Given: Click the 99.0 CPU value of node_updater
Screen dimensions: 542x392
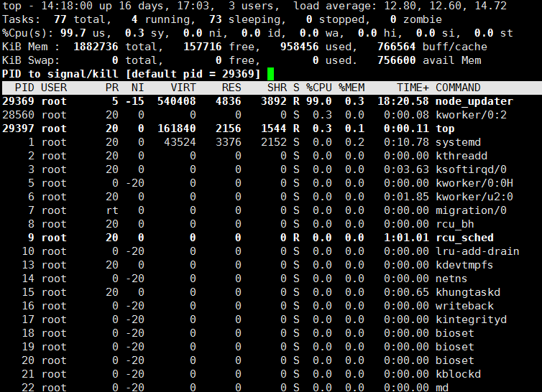Looking at the screenshot, I should [x=318, y=101].
